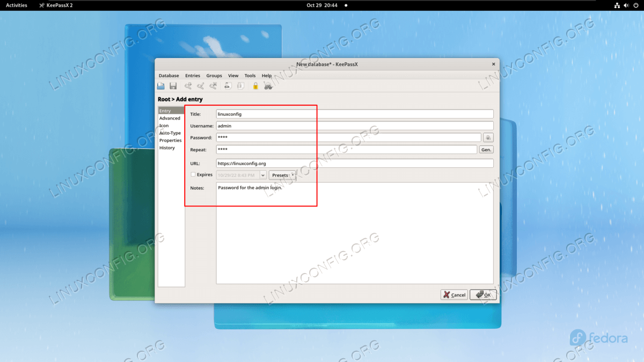
Task: Select the Icon page in sidebar
Action: 171,125
